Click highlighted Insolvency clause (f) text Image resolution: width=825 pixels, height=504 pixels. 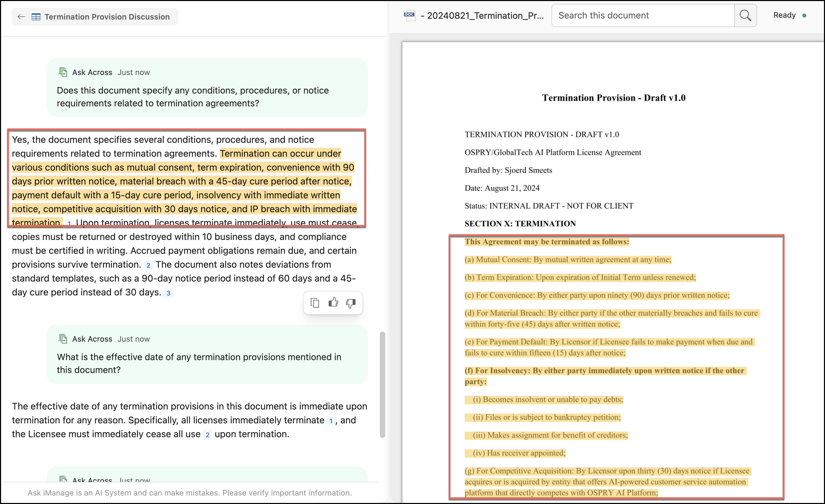604,371
